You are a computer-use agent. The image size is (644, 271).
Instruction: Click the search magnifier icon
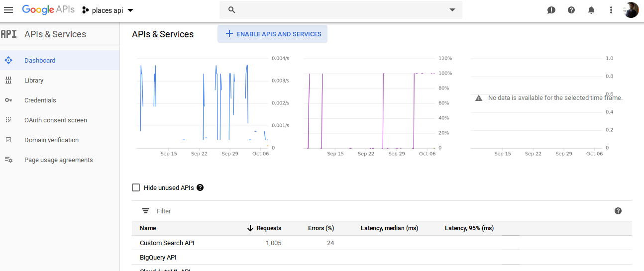(x=231, y=10)
